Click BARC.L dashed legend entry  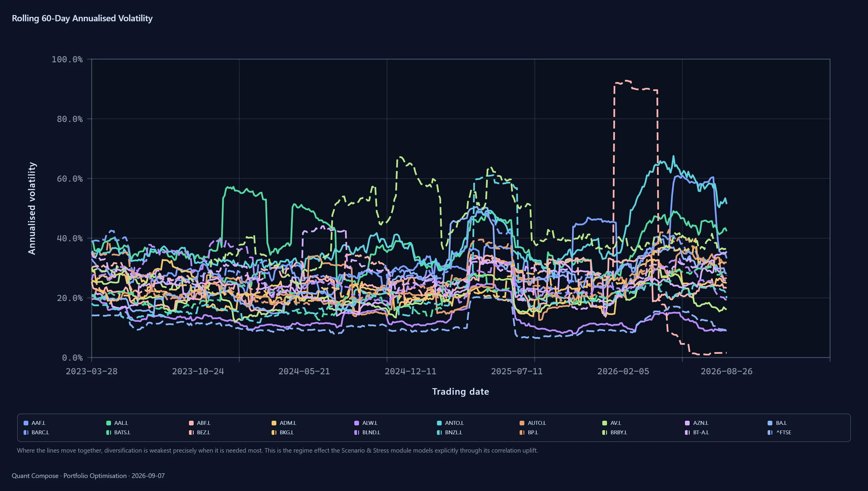[36, 432]
